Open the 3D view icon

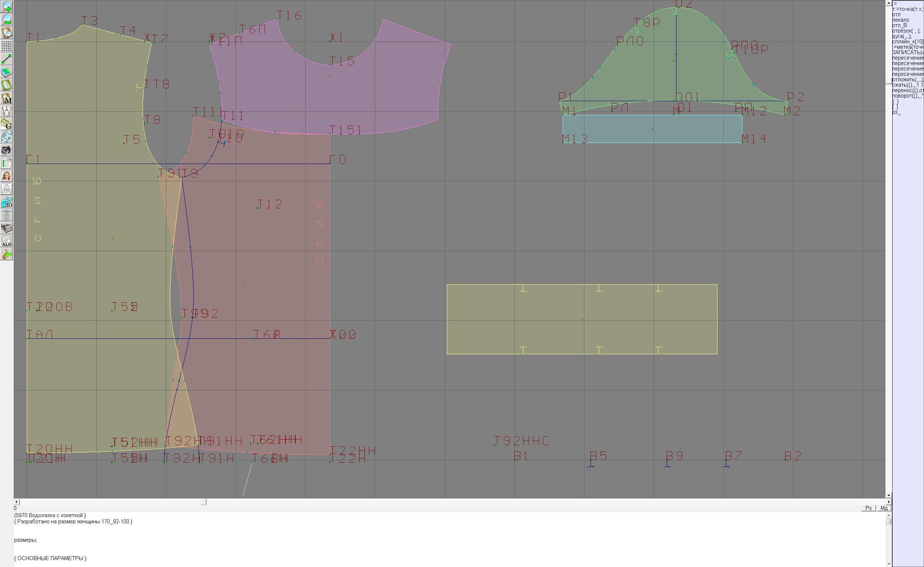click(x=6, y=202)
